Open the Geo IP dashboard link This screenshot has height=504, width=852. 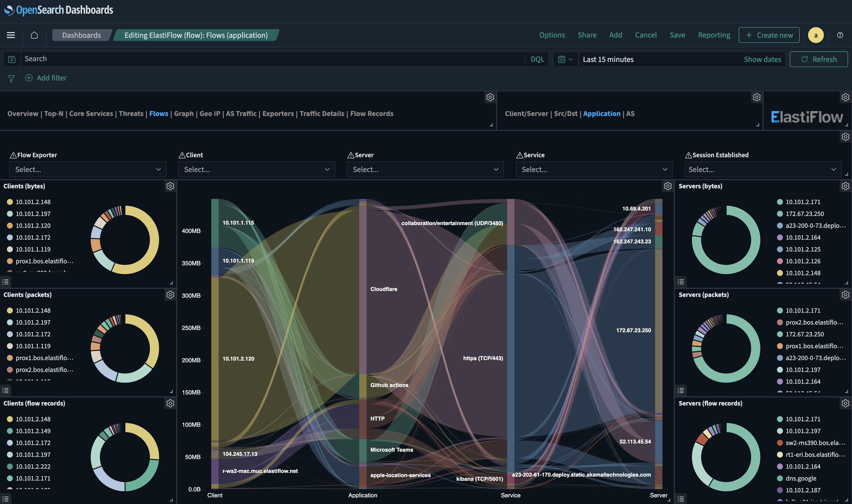210,114
